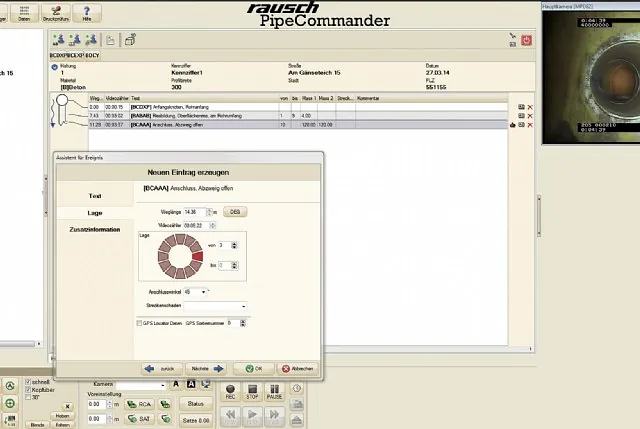Click the monitor icon beside the A icons

pos(206,384)
